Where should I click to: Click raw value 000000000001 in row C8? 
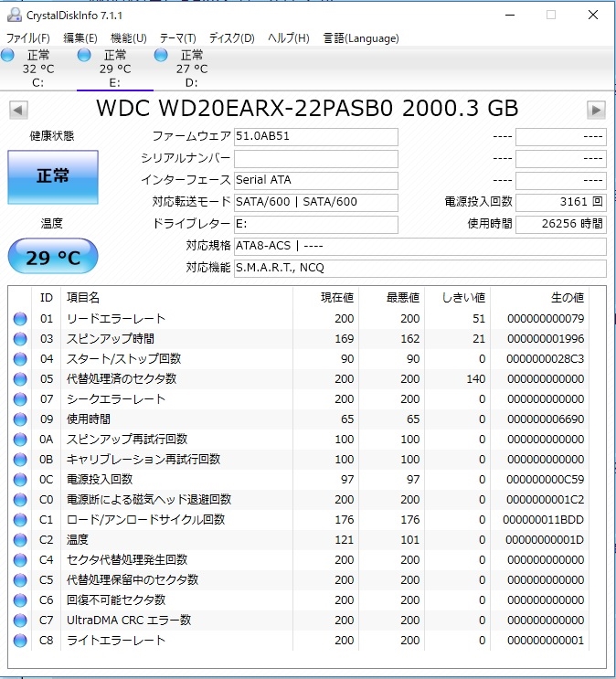546,641
